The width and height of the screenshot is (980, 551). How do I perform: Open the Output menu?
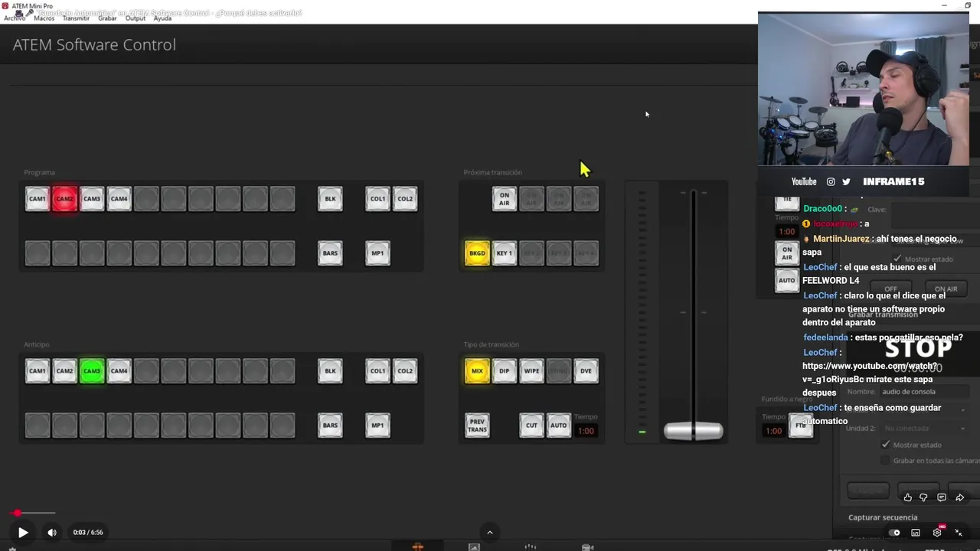(136, 18)
